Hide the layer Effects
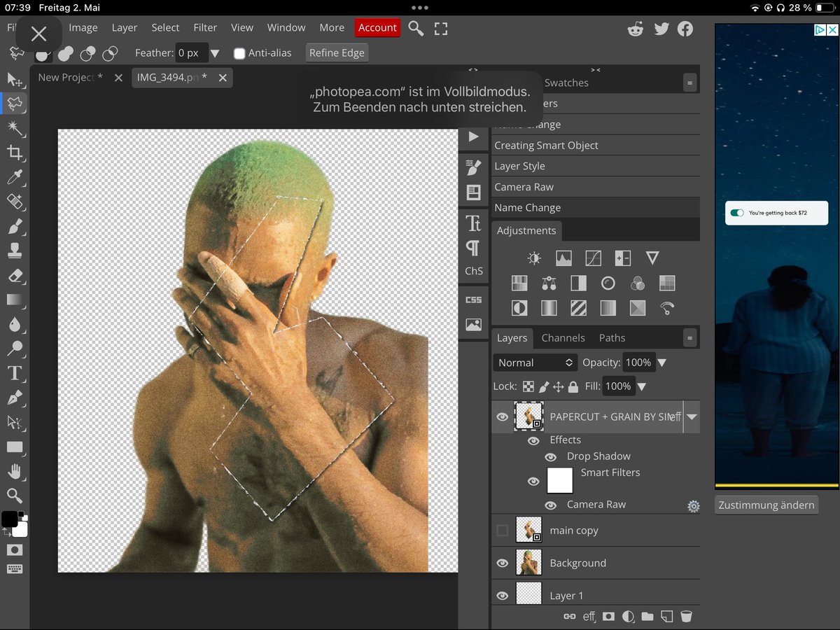The width and height of the screenshot is (840, 630). [533, 441]
